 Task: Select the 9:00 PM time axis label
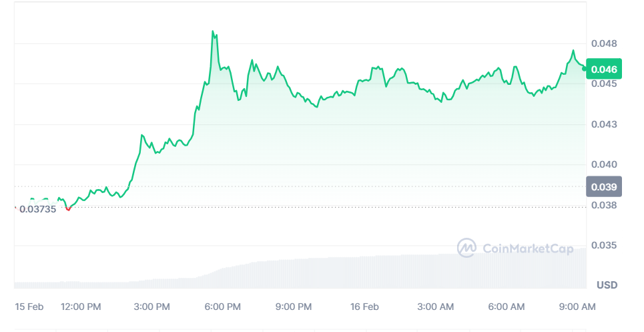click(x=293, y=307)
